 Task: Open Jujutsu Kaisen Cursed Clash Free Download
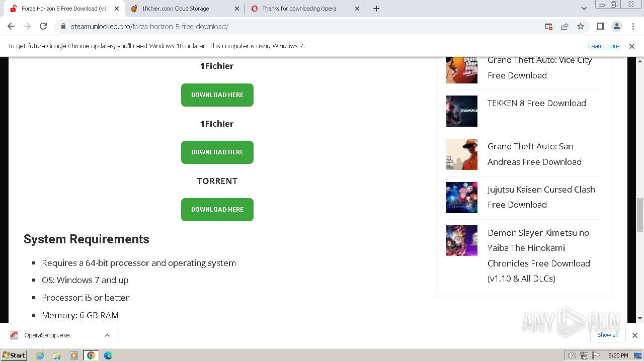(541, 197)
